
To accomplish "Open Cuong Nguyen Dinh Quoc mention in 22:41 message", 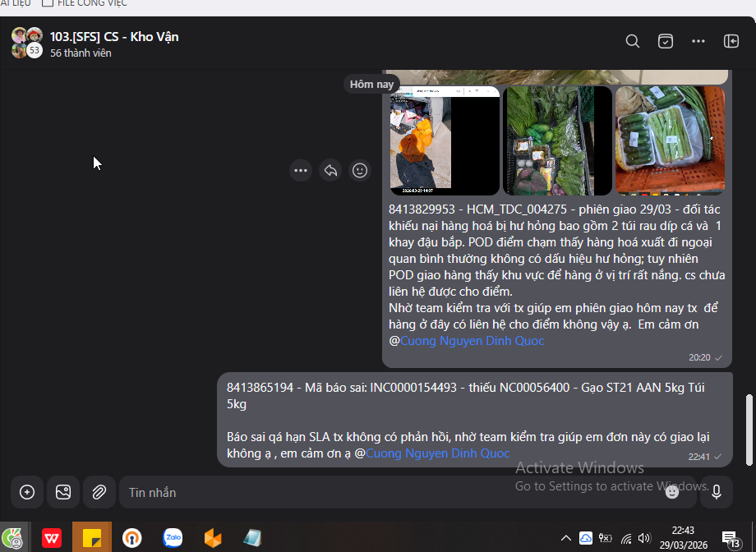I will 438,453.
